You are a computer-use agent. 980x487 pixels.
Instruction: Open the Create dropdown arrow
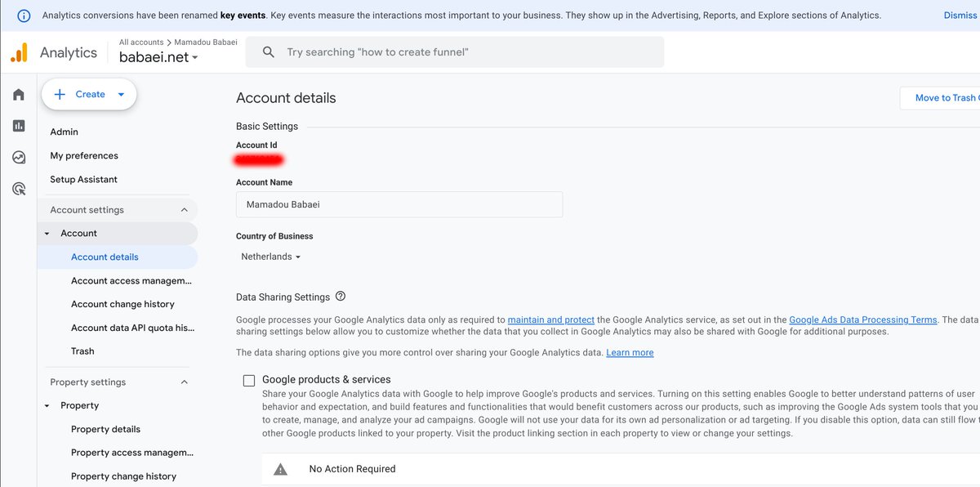(x=121, y=95)
